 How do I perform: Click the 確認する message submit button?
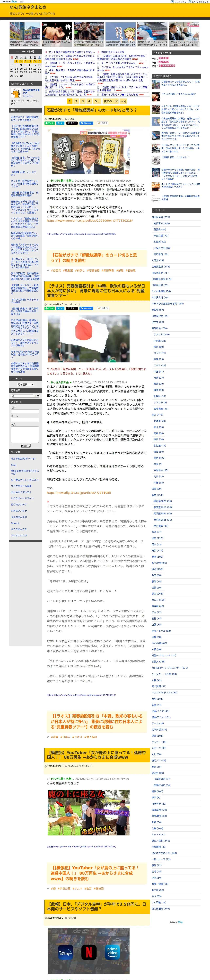pos(25,445)
